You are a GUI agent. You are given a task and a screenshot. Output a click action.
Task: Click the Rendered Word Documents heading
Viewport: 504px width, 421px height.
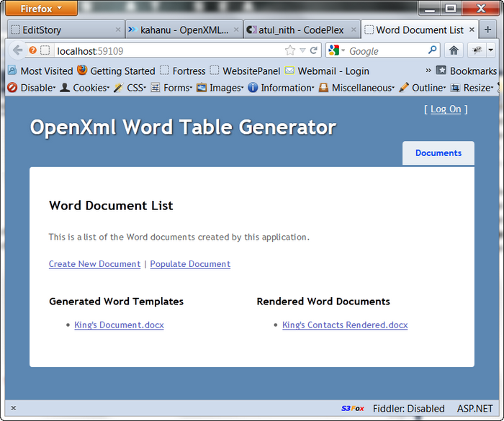[323, 302]
